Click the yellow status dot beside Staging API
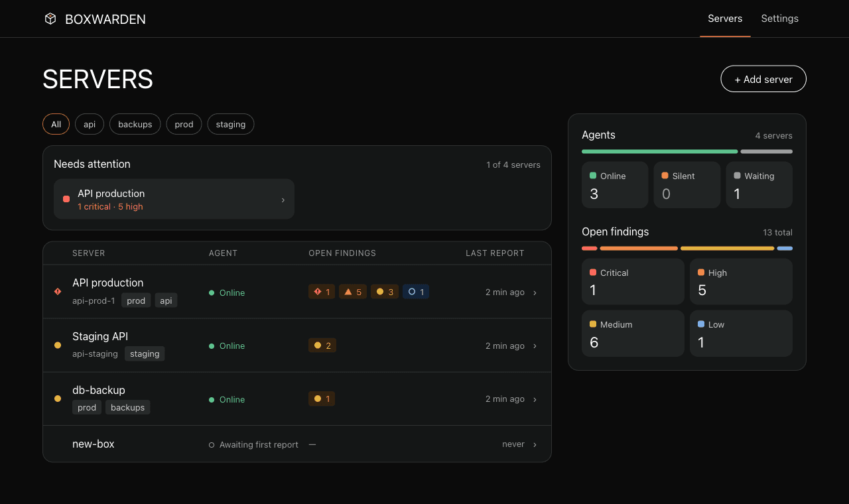849x504 pixels. coord(58,345)
